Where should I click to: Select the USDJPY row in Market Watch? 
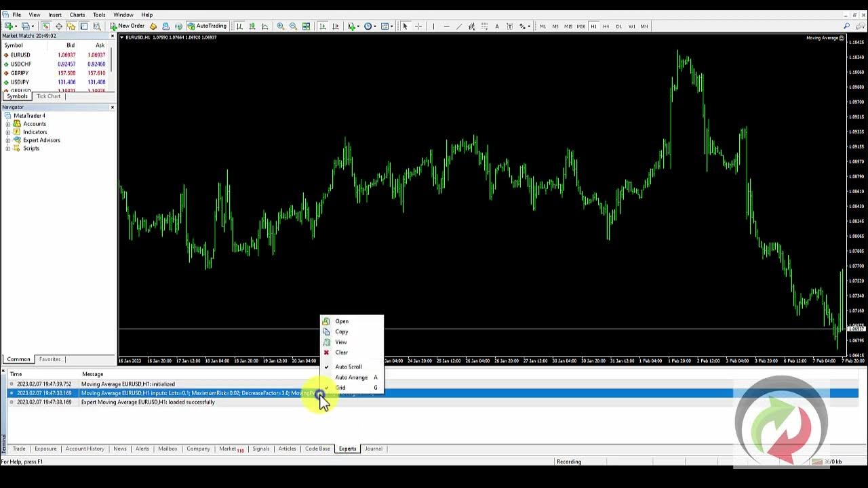pos(56,82)
